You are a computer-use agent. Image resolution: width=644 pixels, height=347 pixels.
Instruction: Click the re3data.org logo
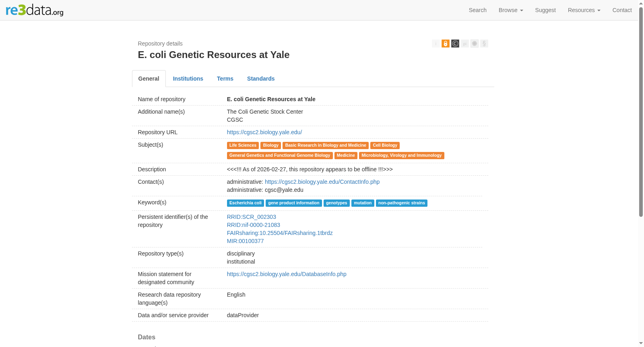click(35, 10)
